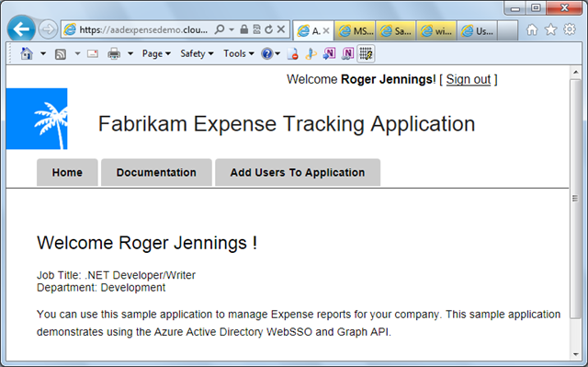Open the address bar autocomplete dropdown arrow
Image resolution: width=588 pixels, height=367 pixels.
pos(232,29)
